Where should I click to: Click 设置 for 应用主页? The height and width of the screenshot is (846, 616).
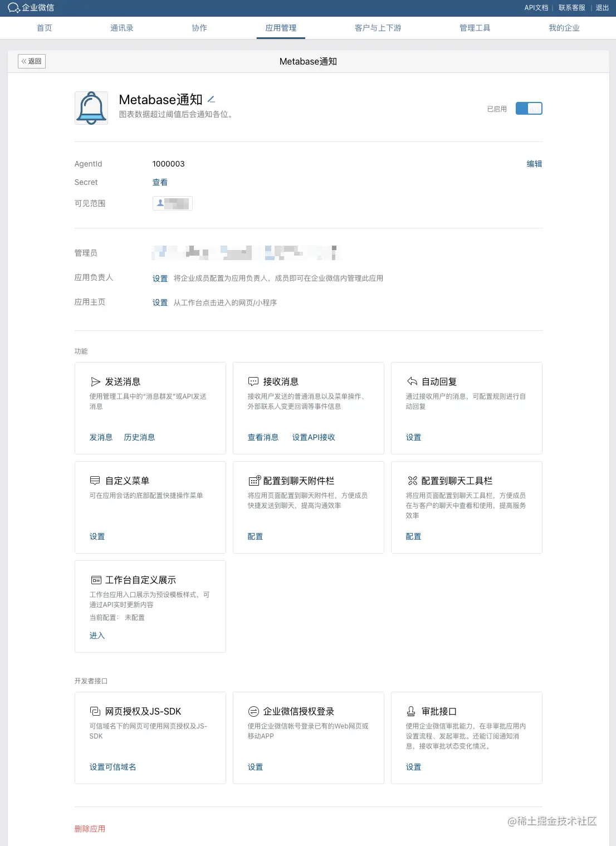tap(160, 303)
